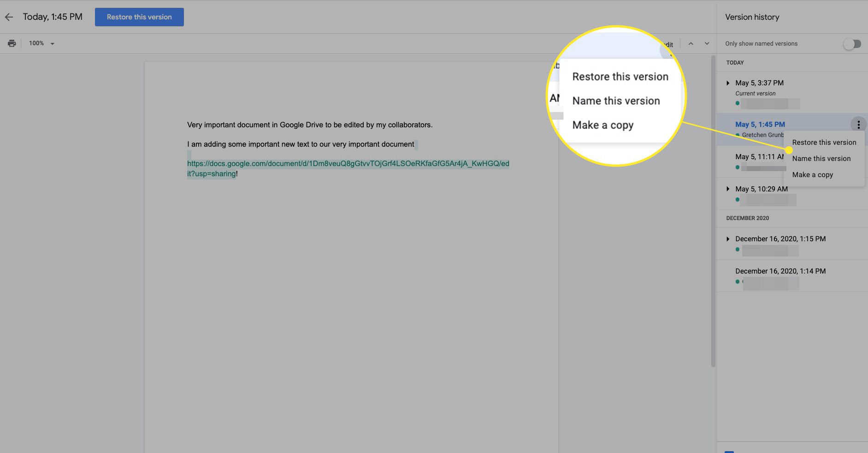Toggle Only show named versions switch

click(x=852, y=44)
